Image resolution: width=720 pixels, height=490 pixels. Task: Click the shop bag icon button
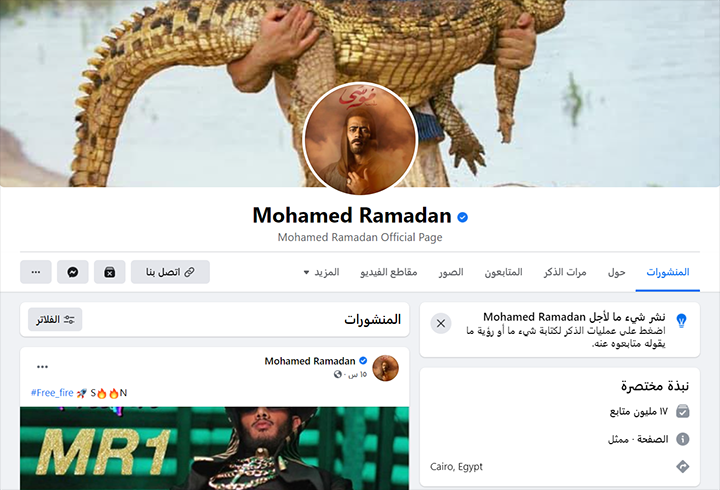tap(109, 272)
